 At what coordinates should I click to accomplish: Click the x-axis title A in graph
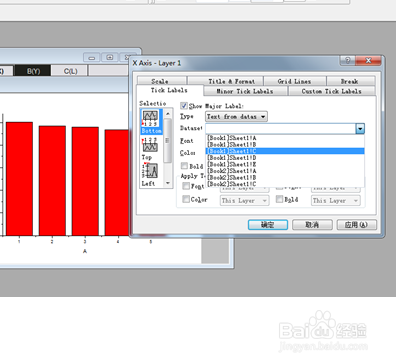85,251
